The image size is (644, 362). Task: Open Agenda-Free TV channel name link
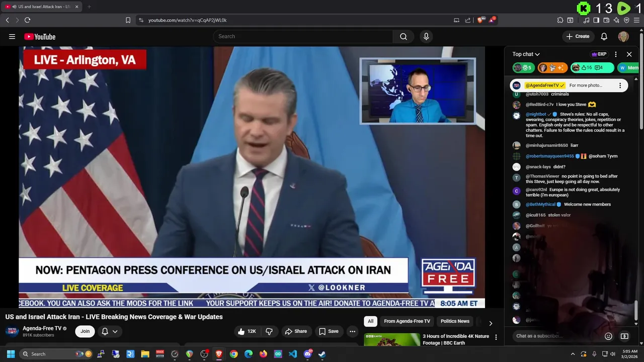tap(42, 328)
